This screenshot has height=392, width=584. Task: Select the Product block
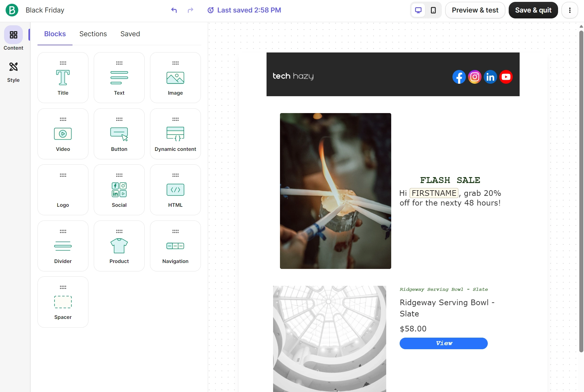(x=119, y=246)
